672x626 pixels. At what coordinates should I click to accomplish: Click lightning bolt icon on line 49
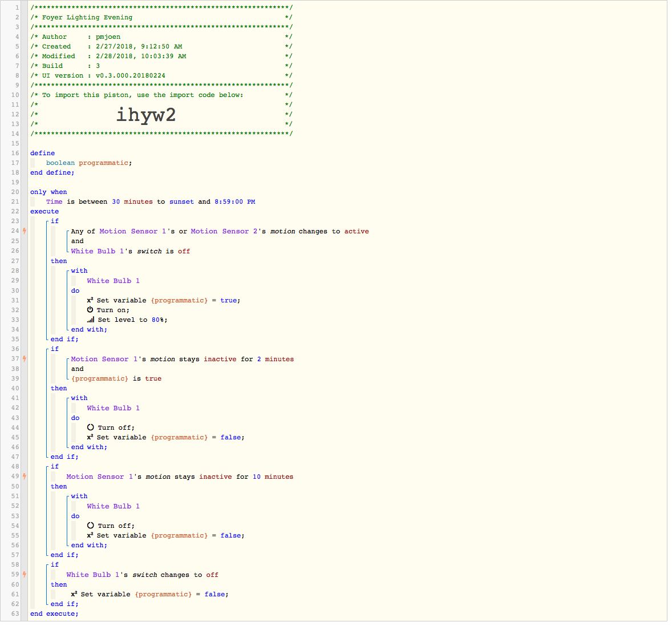pos(25,476)
